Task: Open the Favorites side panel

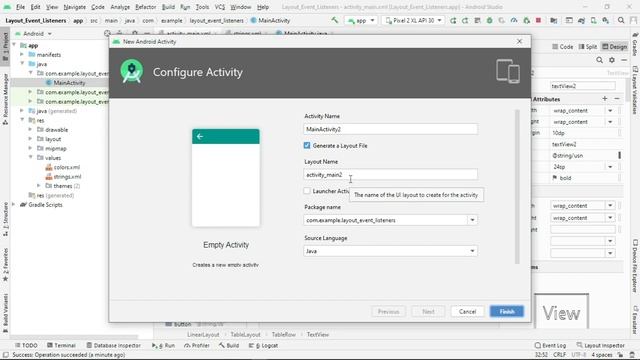Action: click(5, 265)
